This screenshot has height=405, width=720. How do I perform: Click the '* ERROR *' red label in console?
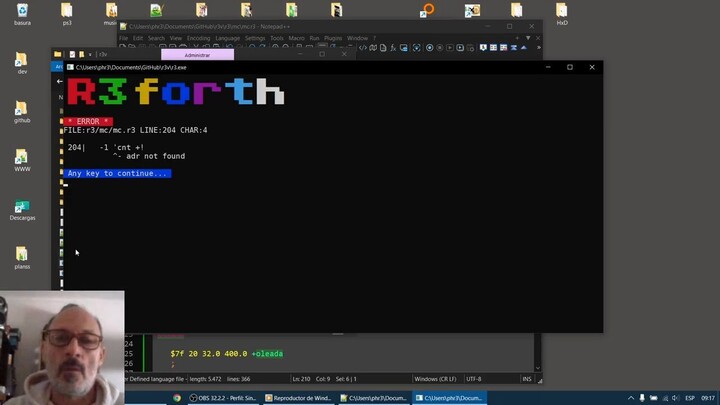[88, 121]
